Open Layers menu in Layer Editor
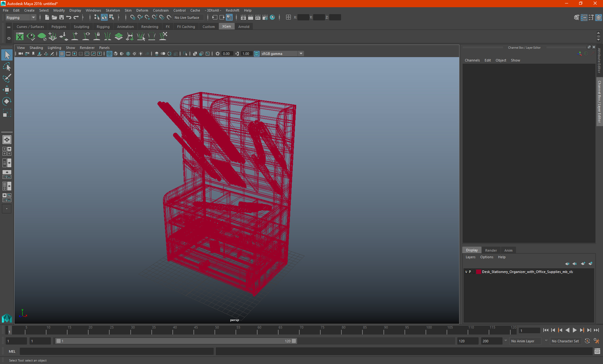The width and height of the screenshot is (603, 364). 470,257
